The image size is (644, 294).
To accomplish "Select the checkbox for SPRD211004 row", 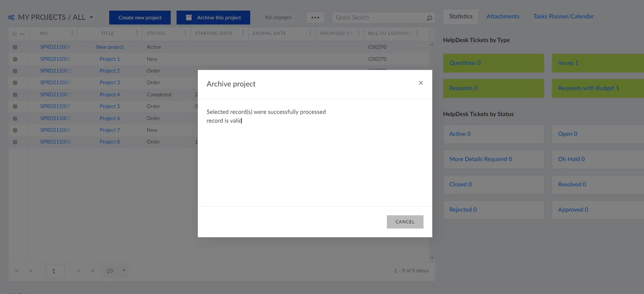I will 15,47.
